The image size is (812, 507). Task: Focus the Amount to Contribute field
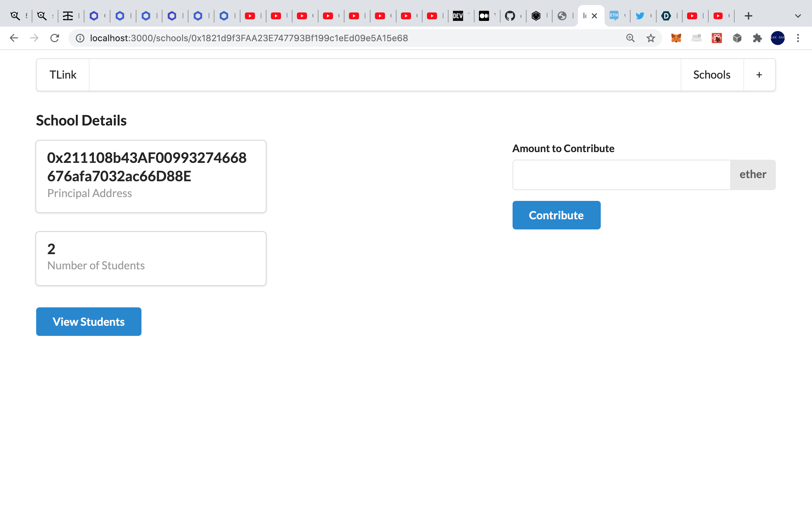(x=621, y=175)
